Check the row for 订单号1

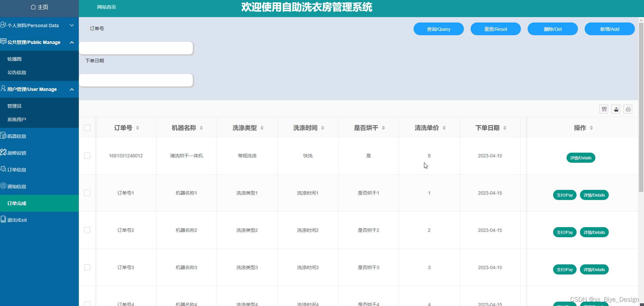[x=87, y=193]
